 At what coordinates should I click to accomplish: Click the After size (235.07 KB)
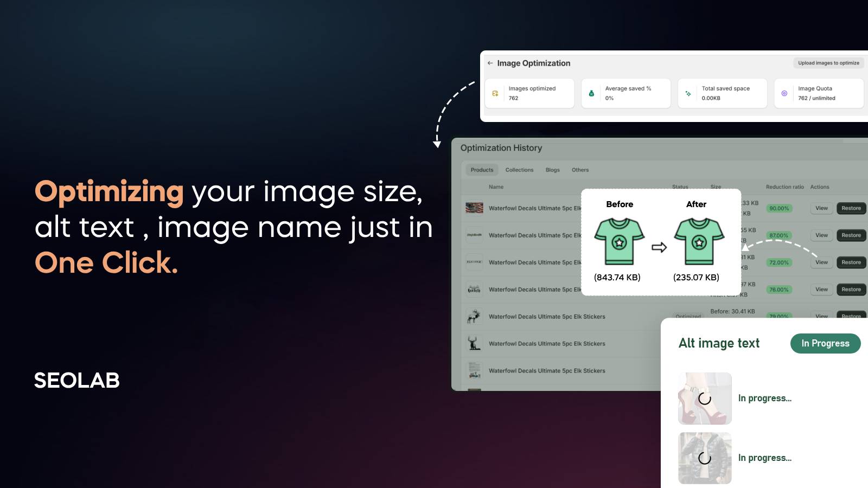pyautogui.click(x=696, y=278)
